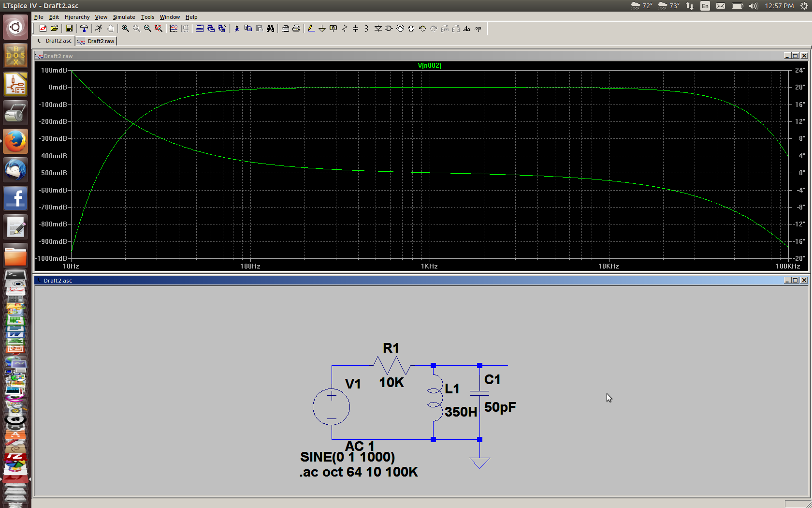Open the Tools menu

147,17
